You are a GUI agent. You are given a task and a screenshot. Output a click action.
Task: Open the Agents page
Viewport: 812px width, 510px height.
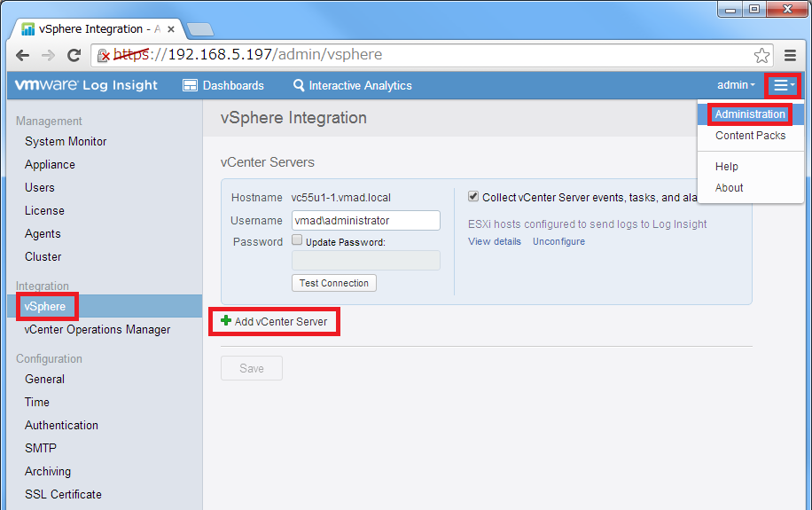click(43, 234)
